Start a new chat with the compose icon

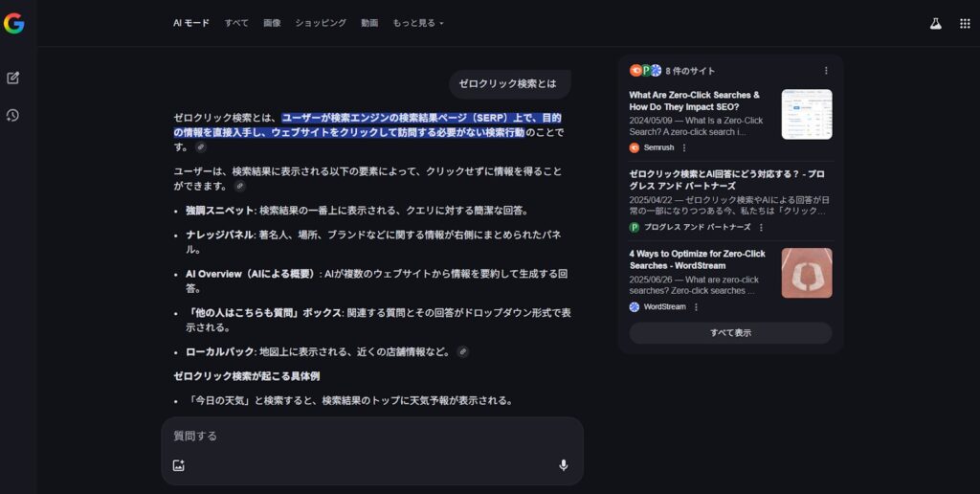click(x=13, y=78)
